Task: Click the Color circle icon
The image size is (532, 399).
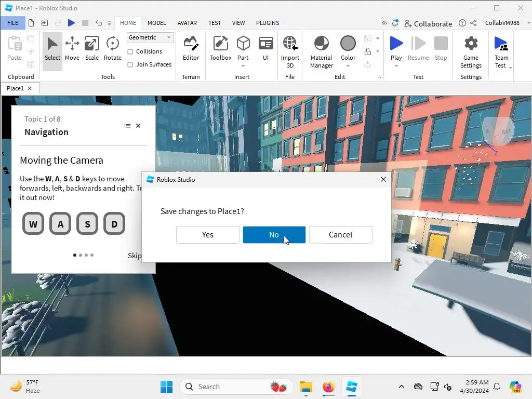Action: (x=348, y=44)
